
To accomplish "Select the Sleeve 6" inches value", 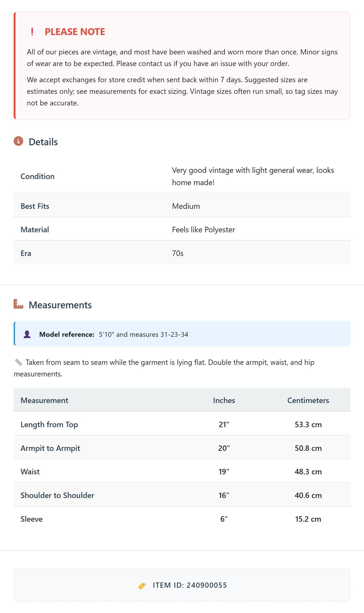I will [224, 519].
